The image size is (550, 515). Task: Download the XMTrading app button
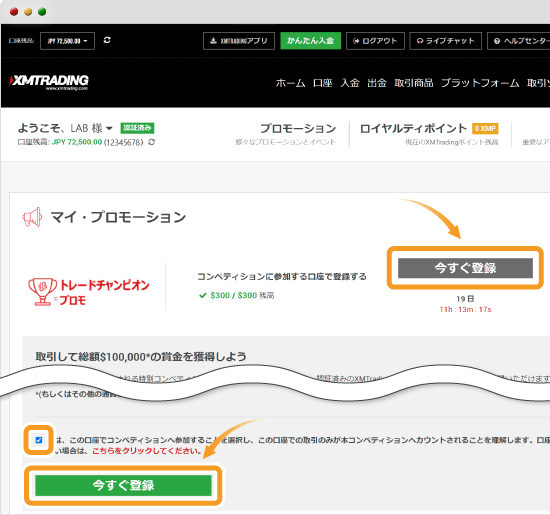click(239, 41)
